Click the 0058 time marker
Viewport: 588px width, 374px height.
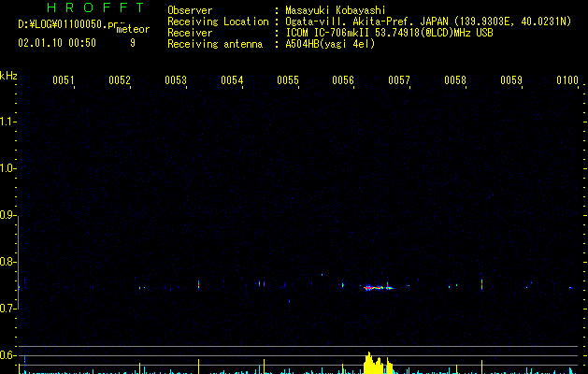[455, 79]
